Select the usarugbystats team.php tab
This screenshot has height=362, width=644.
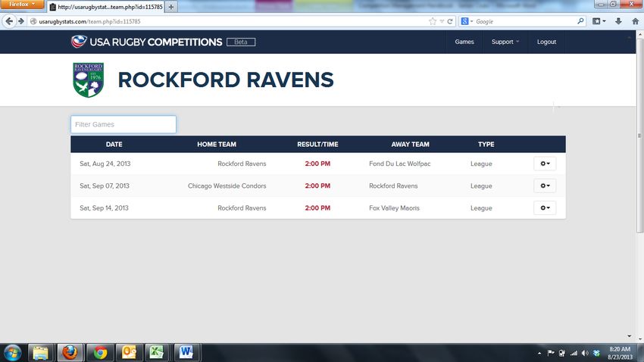point(106,7)
